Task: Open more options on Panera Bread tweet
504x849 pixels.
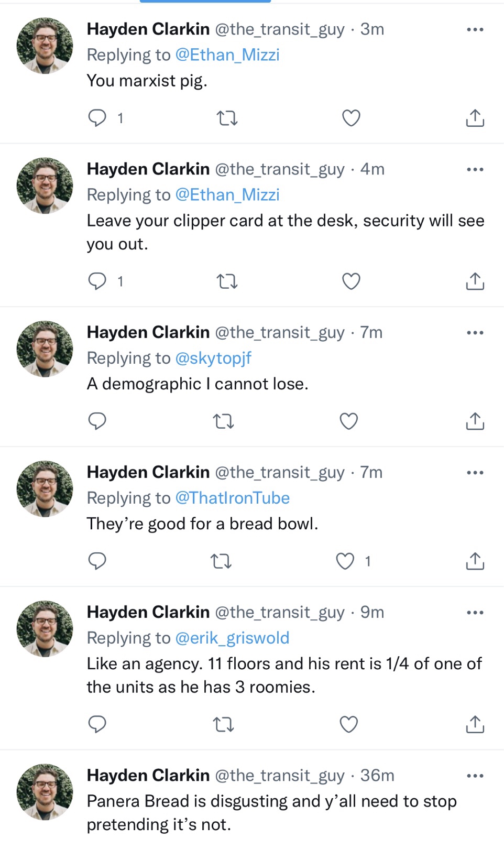Action: point(475,776)
